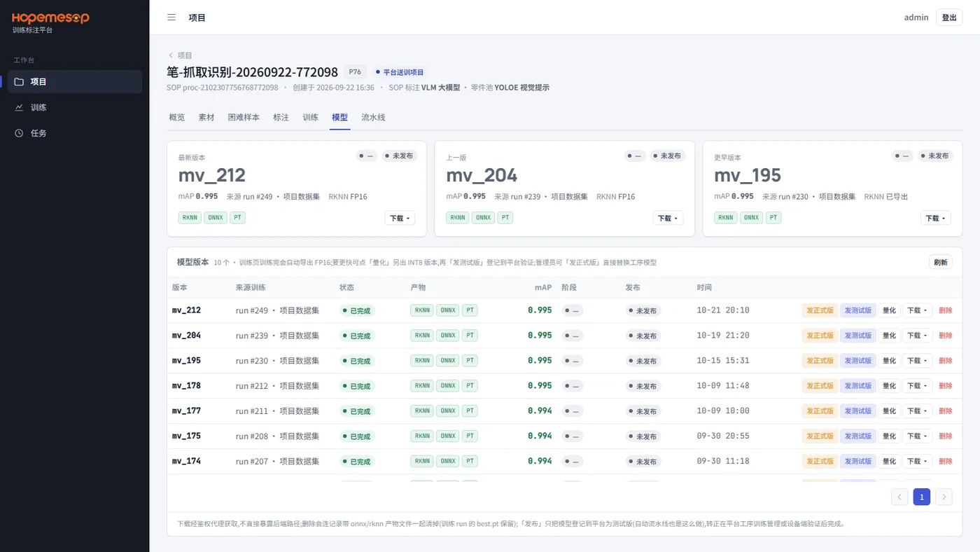
Task: Click 发正式版 for mv_204 row
Action: coord(820,336)
